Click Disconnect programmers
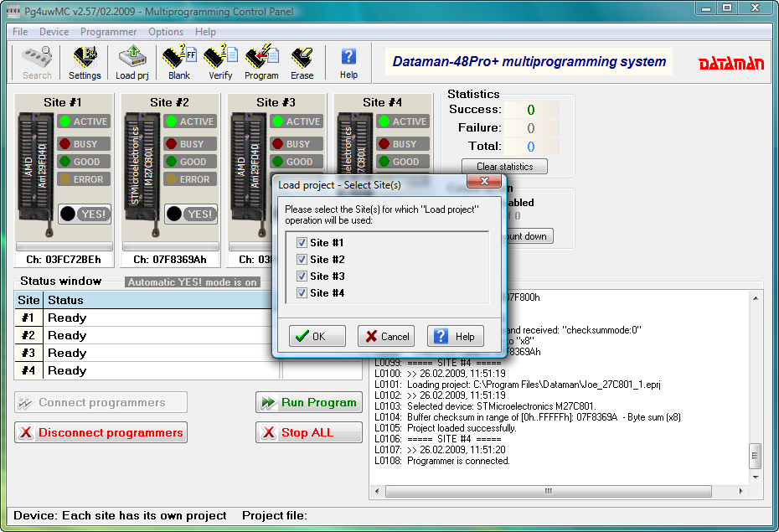Viewport: 779px width, 532px height. point(101,432)
